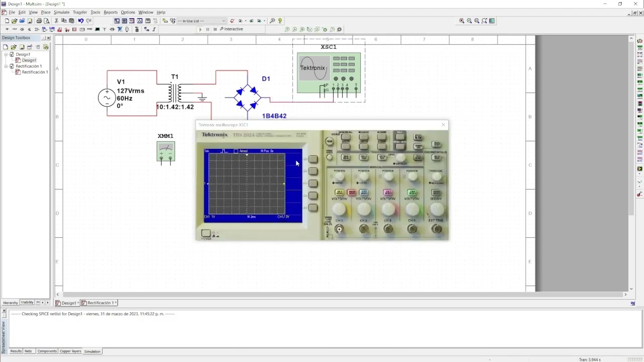
Task: Click the Full Screen view icon
Action: pos(492,21)
